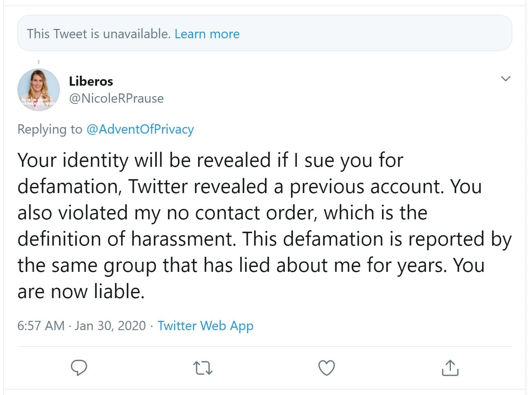The height and width of the screenshot is (395, 532).
Task: Expand the tweet options chevron menu
Action: [505, 79]
